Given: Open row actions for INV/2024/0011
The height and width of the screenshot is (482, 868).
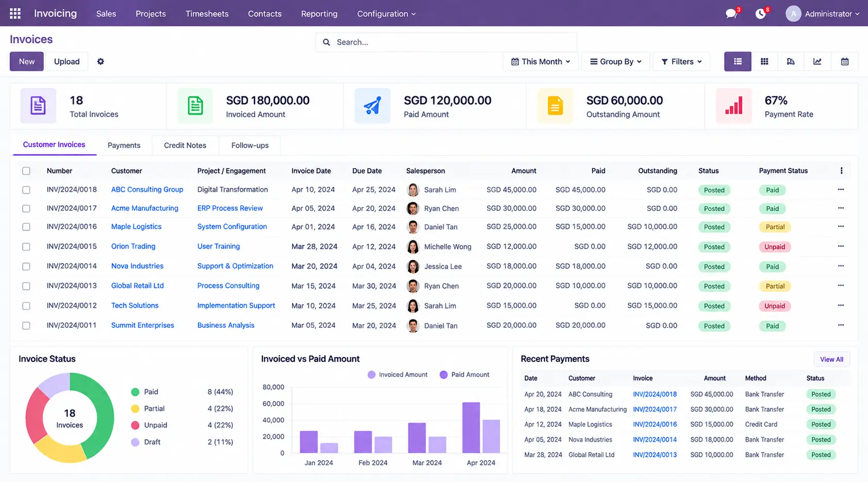Looking at the screenshot, I should tap(841, 325).
